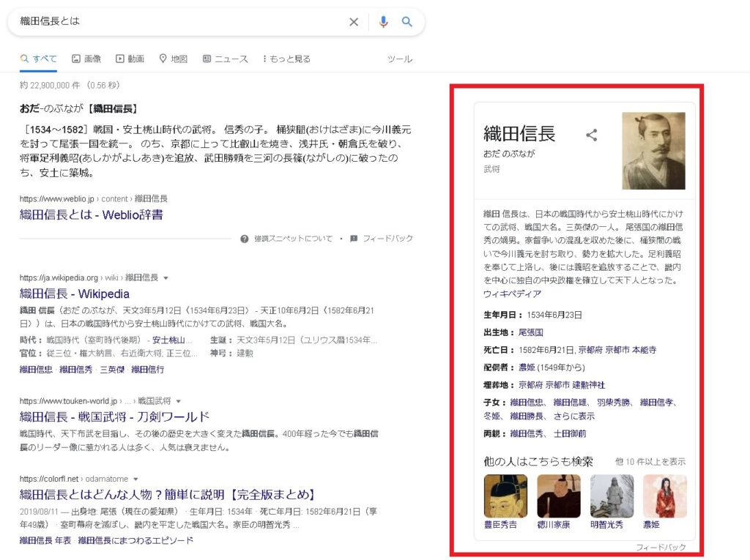Click the 豊臣秀吉 portrait thumbnail
This screenshot has width=750, height=560.
[505, 496]
